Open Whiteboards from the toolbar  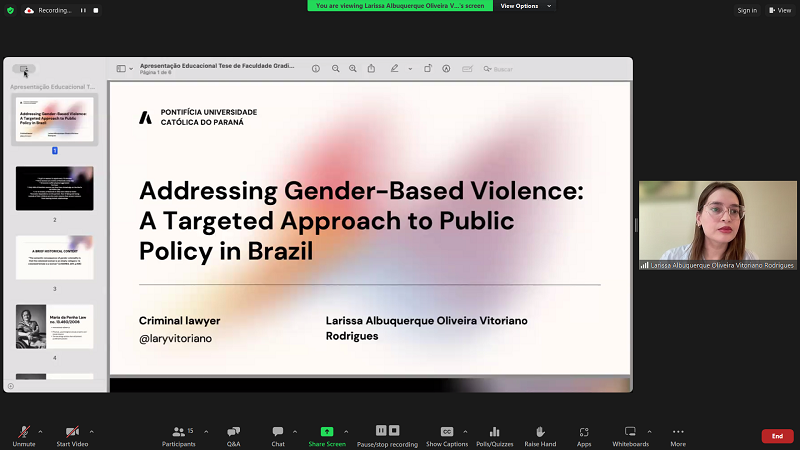pyautogui.click(x=630, y=431)
